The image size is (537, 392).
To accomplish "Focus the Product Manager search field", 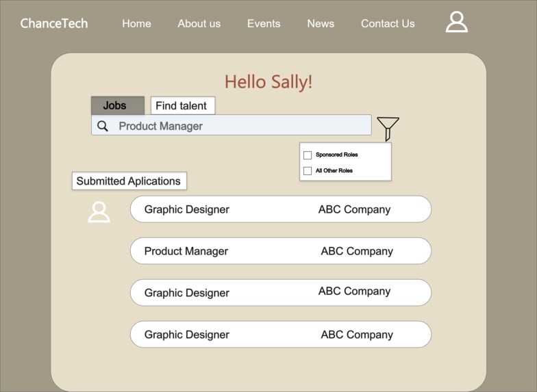I will (232, 125).
